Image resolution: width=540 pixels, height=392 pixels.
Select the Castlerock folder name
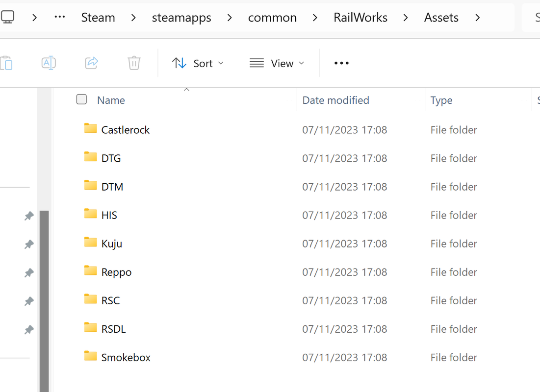126,130
